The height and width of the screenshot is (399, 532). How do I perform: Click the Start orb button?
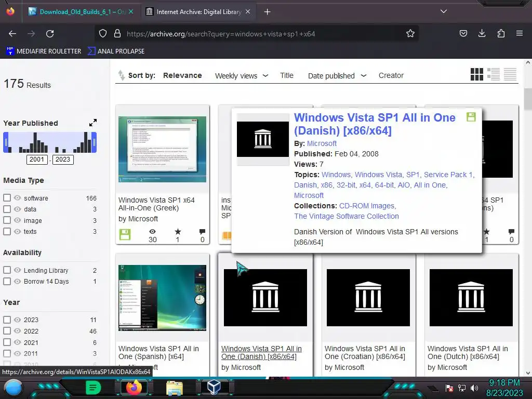[13, 389]
